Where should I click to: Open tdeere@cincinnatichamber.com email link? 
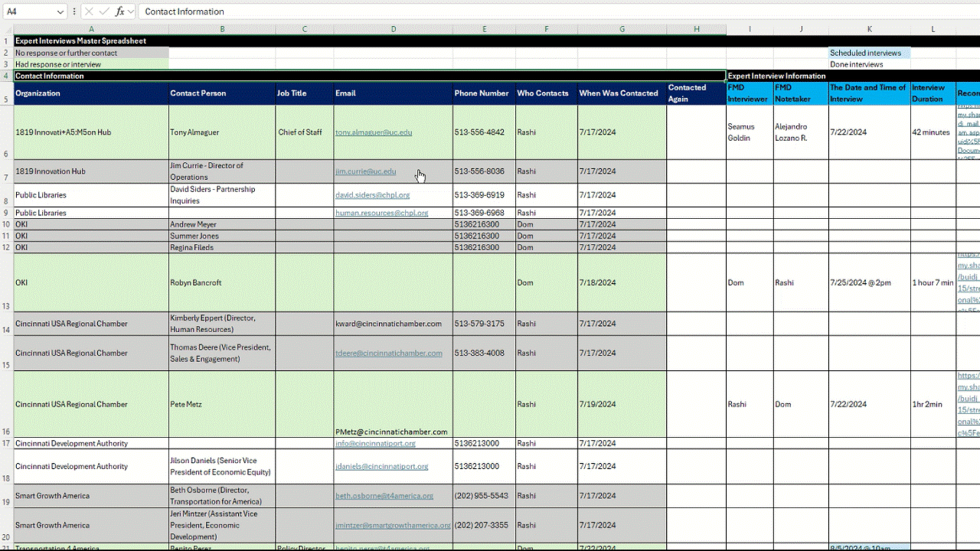click(x=388, y=353)
